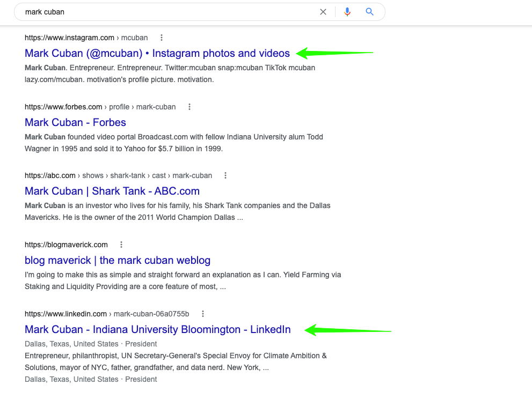The image size is (532, 399).
Task: Open options menu for Instagram result
Action: (162, 38)
